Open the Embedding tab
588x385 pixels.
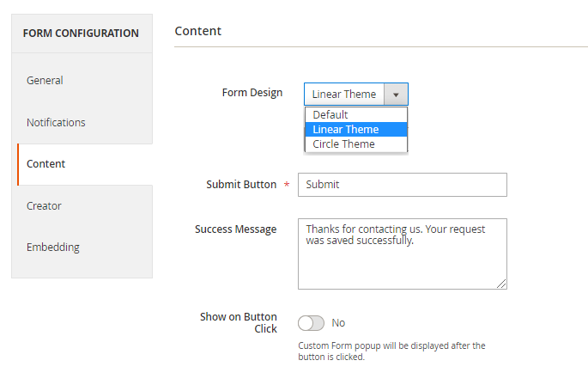pyautogui.click(x=53, y=247)
